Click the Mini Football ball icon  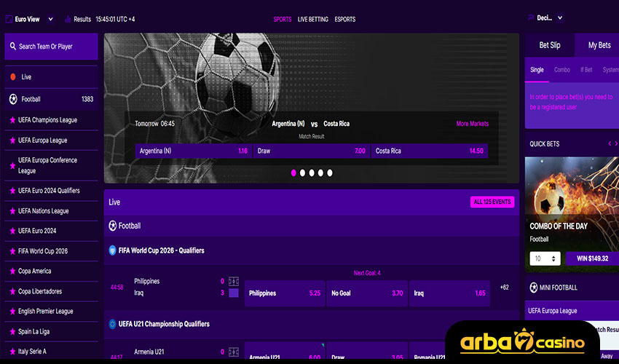(x=534, y=288)
